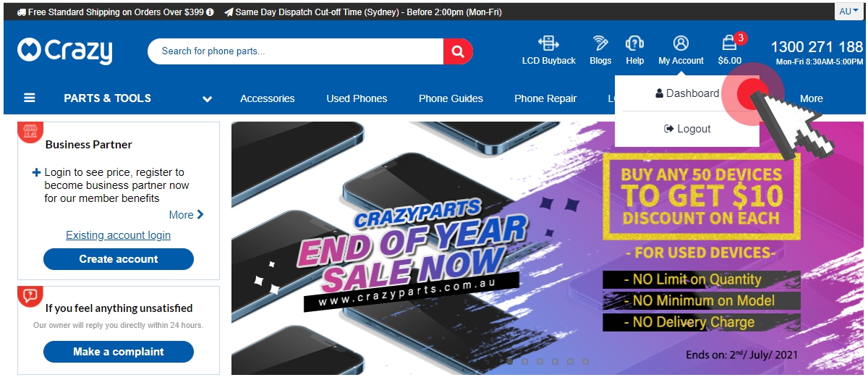Click the Create account button
The width and height of the screenshot is (868, 380).
point(119,259)
